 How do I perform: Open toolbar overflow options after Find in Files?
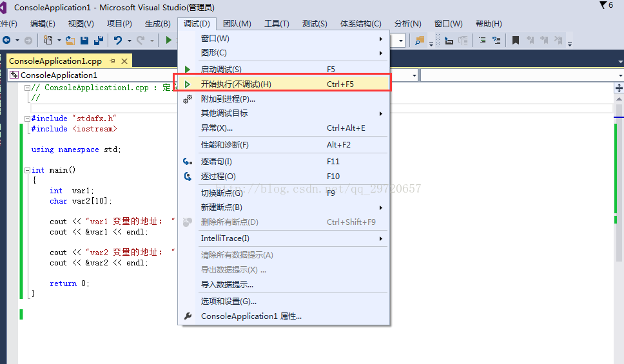point(431,44)
